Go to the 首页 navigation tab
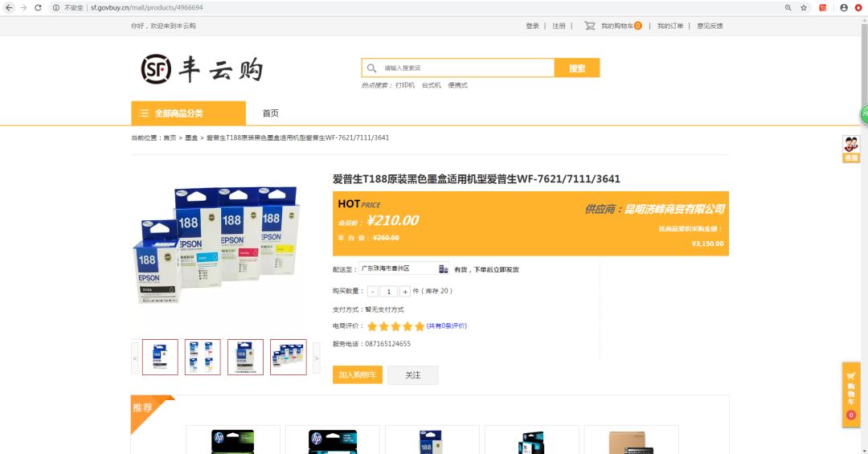Screen dimensions: 868x454 pyautogui.click(x=270, y=113)
